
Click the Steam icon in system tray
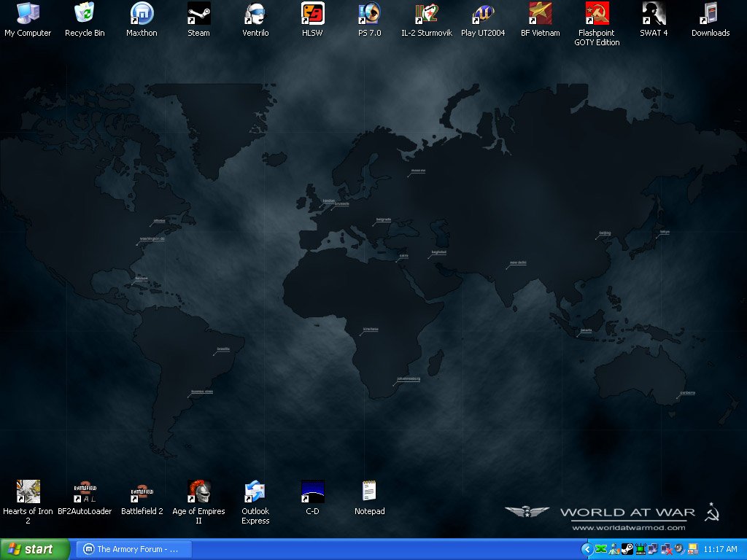click(x=627, y=549)
